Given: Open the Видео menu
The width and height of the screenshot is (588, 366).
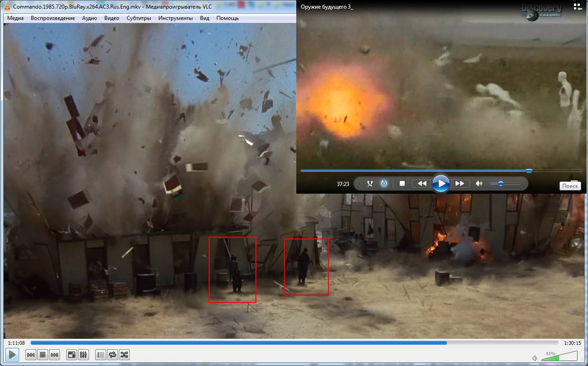Looking at the screenshot, I should click(112, 18).
